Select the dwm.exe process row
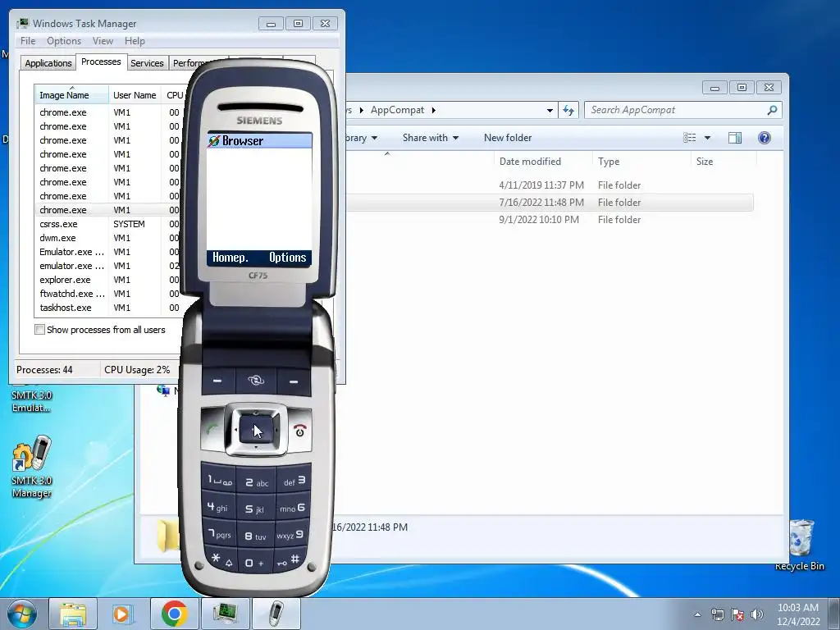Image resolution: width=840 pixels, height=630 pixels. tap(109, 238)
